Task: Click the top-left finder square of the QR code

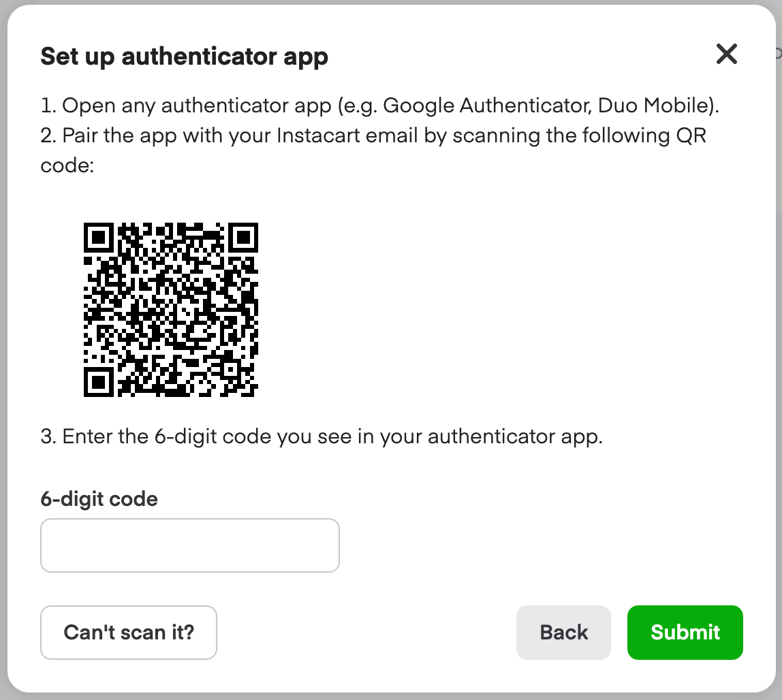Action: tap(99, 238)
